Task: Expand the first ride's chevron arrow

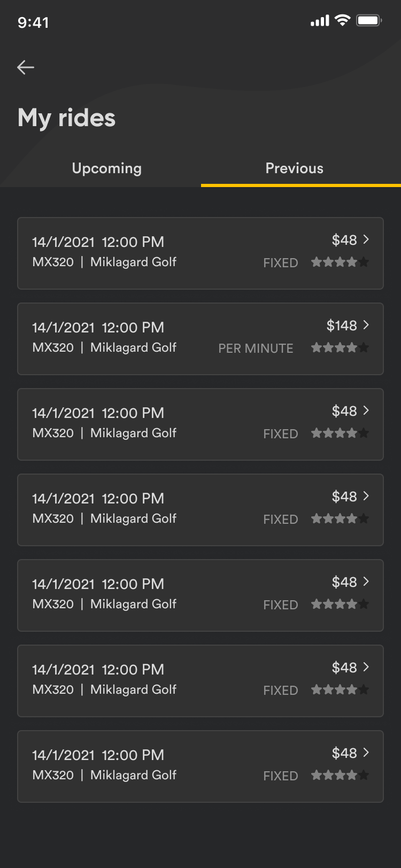Action: pyautogui.click(x=366, y=239)
